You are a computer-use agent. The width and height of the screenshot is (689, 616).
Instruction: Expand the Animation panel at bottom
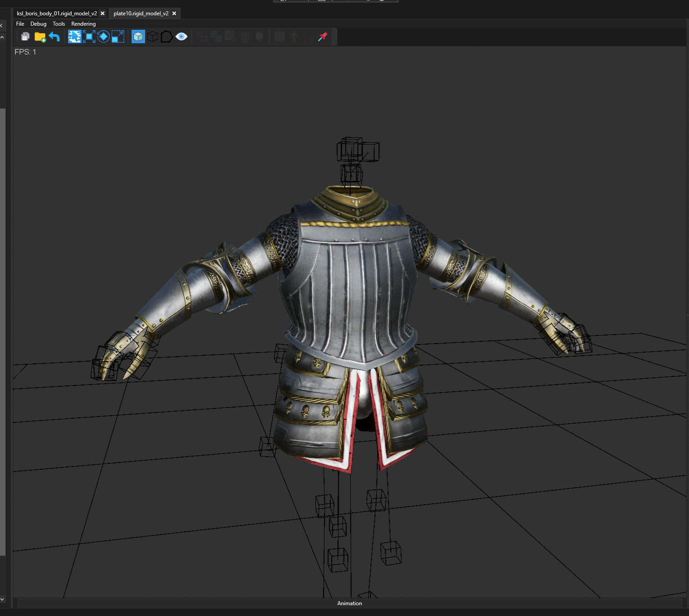tap(350, 603)
